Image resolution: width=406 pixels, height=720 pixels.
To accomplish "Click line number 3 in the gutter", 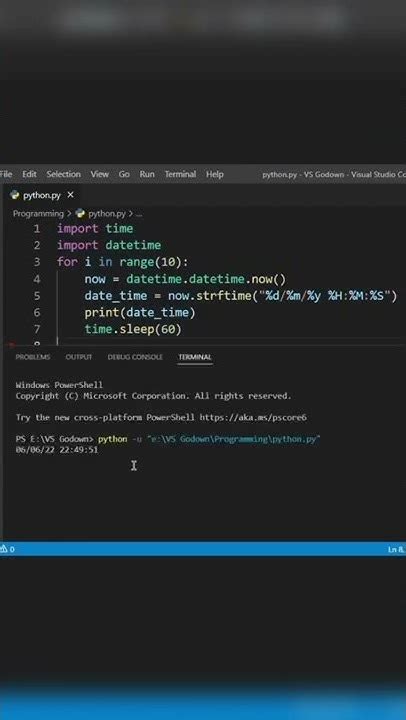I will (x=36, y=262).
